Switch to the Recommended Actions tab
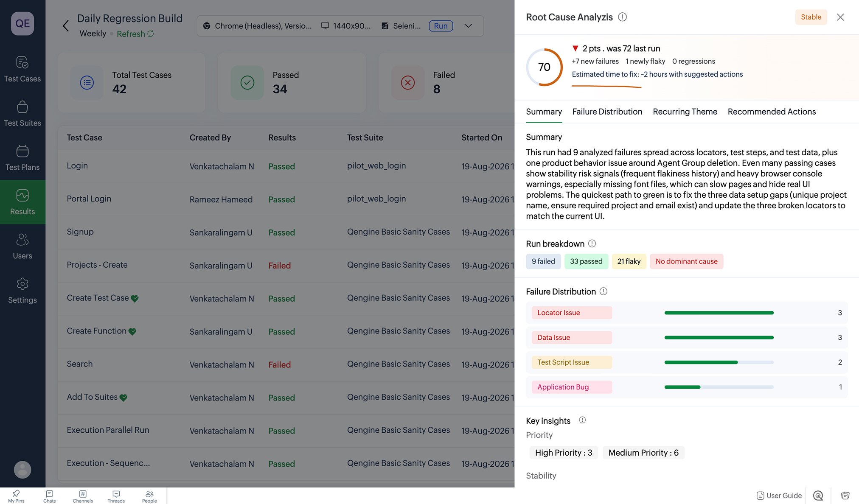The width and height of the screenshot is (859, 504). click(772, 112)
